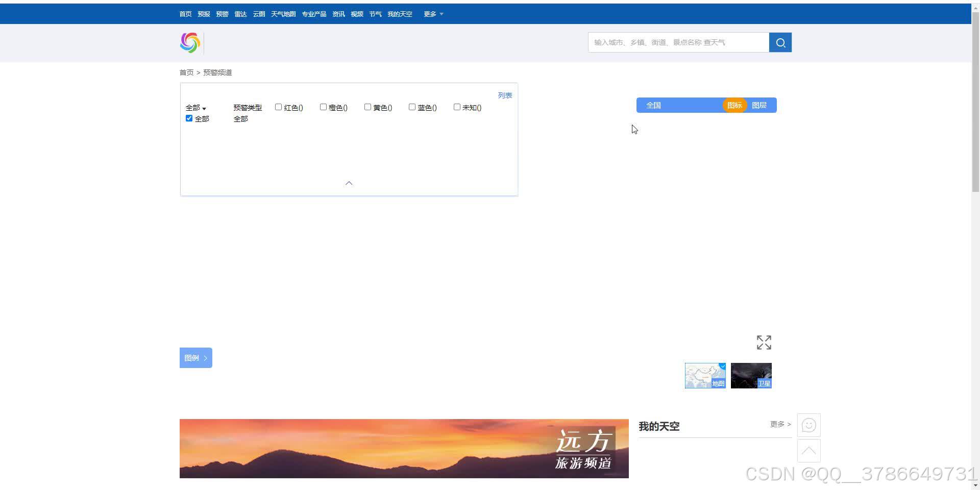980x490 pixels.
Task: Click the fullscreen expand arrows icon
Action: (x=764, y=342)
